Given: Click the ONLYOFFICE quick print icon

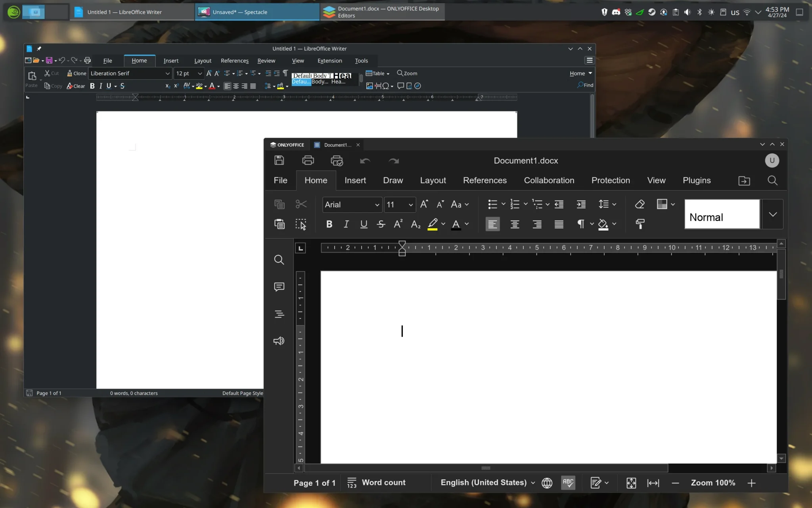Looking at the screenshot, I should click(x=337, y=160).
